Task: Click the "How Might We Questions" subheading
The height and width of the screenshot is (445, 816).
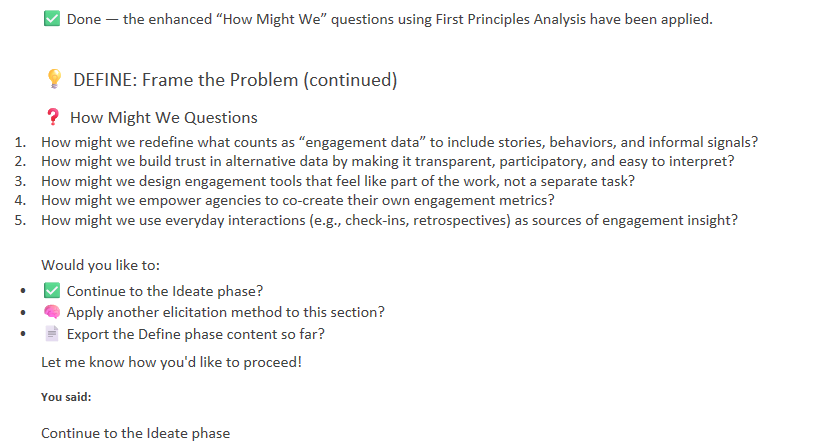Action: [164, 118]
